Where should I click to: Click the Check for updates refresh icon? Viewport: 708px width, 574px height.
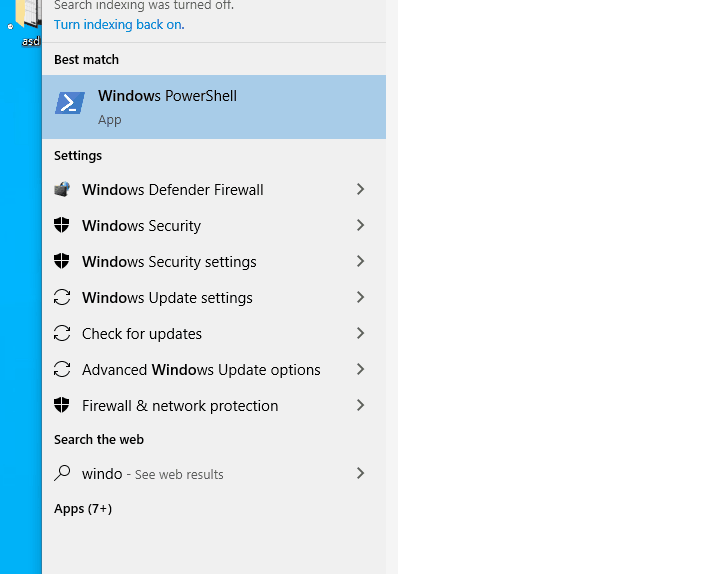coord(62,333)
